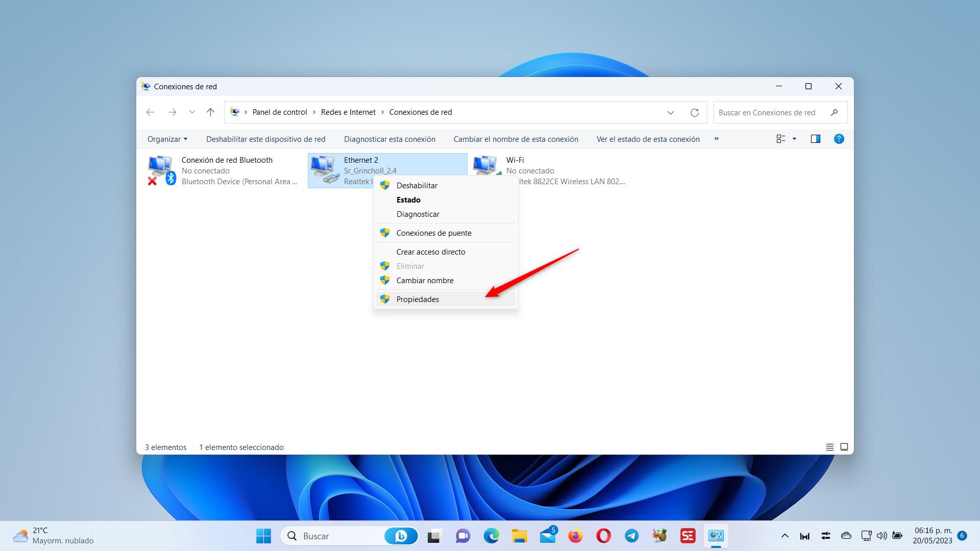Click Deshabilitar este dispositivo de red

click(265, 139)
